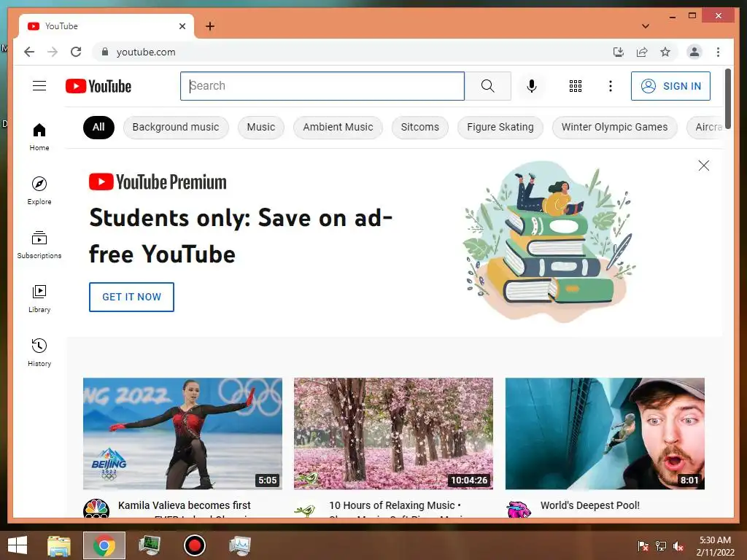
Task: Bookmark this tab with star icon
Action: pyautogui.click(x=665, y=52)
